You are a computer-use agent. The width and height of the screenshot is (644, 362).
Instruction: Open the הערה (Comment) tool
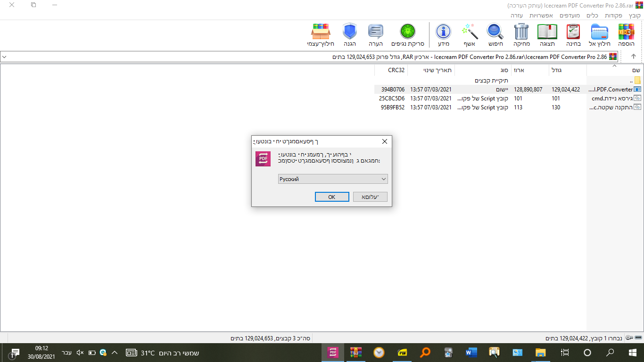pyautogui.click(x=375, y=35)
